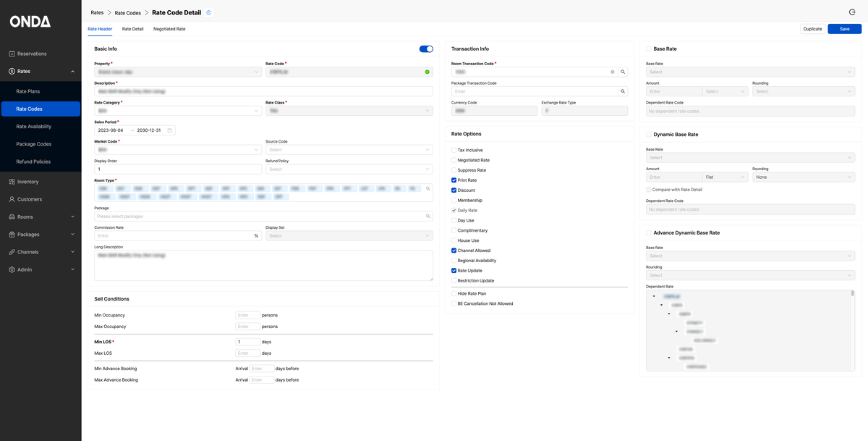Open the Rounding dropdown showing None

(804, 177)
